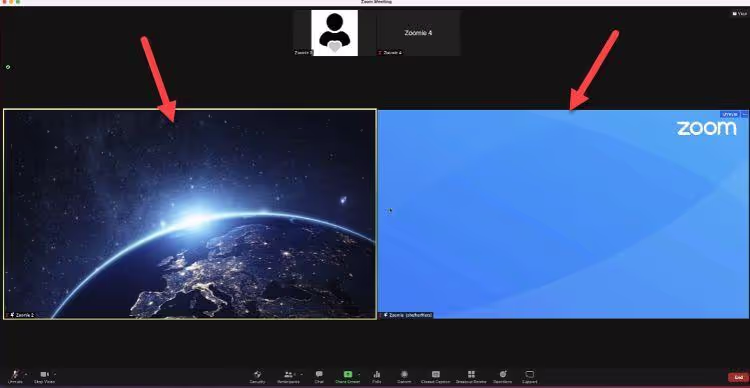End the meeting with red End button

click(x=738, y=377)
